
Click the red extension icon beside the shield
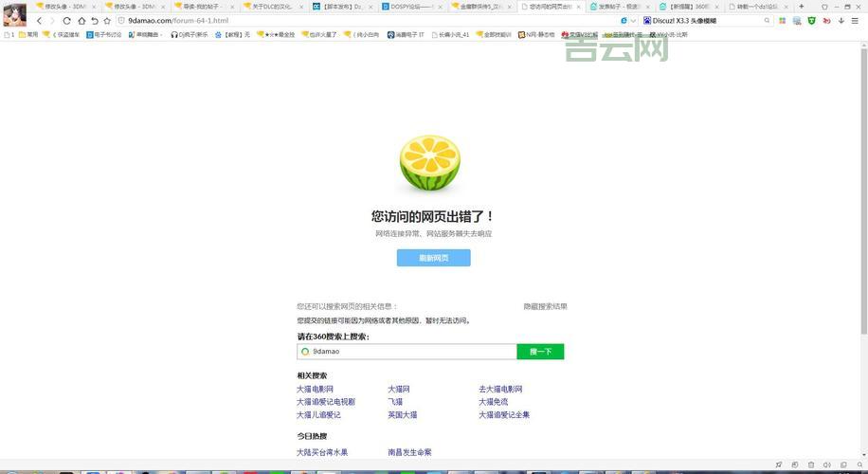(x=826, y=21)
